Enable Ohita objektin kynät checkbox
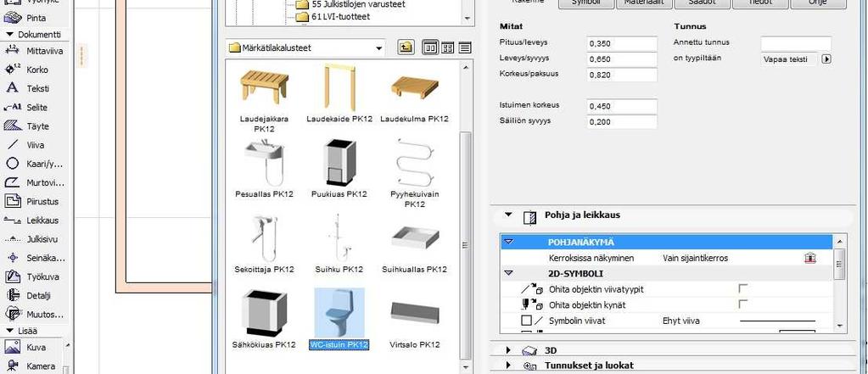The height and width of the screenshot is (374, 868). click(x=743, y=304)
